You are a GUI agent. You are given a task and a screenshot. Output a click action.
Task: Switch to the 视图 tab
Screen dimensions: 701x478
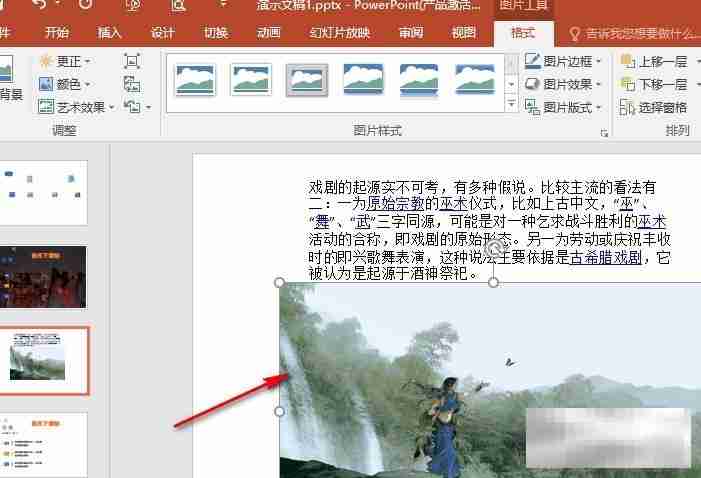coord(464,33)
